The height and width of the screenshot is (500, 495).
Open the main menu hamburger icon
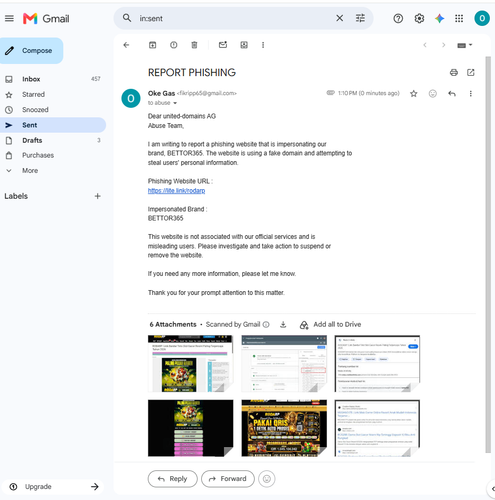[9, 18]
